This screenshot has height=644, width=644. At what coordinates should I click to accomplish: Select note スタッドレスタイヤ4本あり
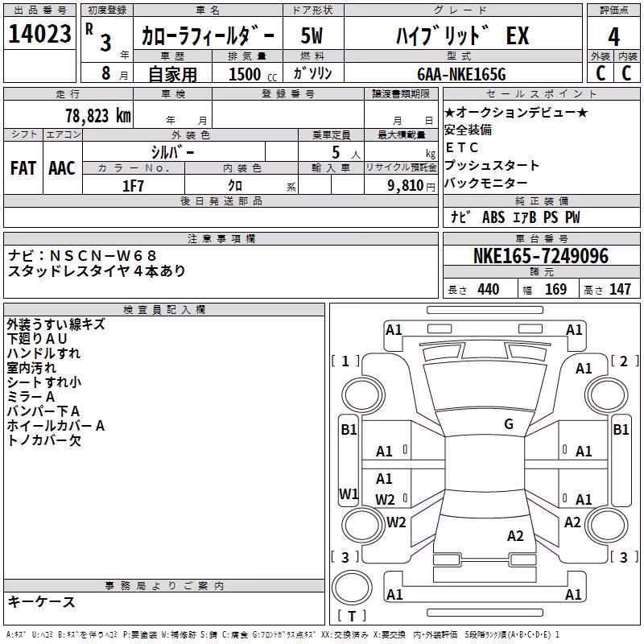pos(97,271)
